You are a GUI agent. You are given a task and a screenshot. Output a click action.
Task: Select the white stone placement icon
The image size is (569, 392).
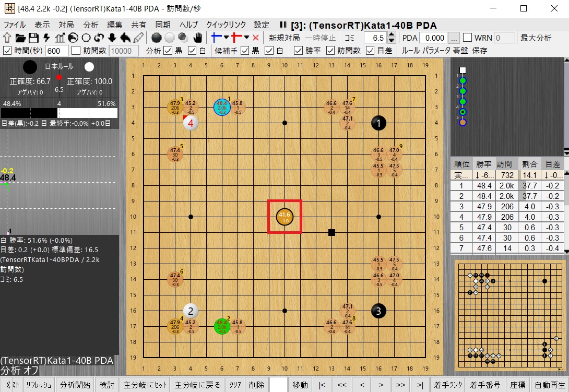pyautogui.click(x=170, y=38)
